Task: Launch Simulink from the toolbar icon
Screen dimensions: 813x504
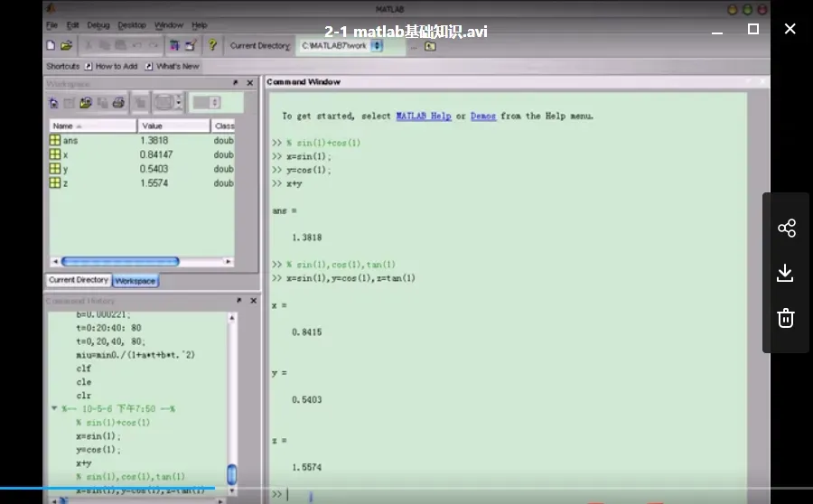Action: 174,46
